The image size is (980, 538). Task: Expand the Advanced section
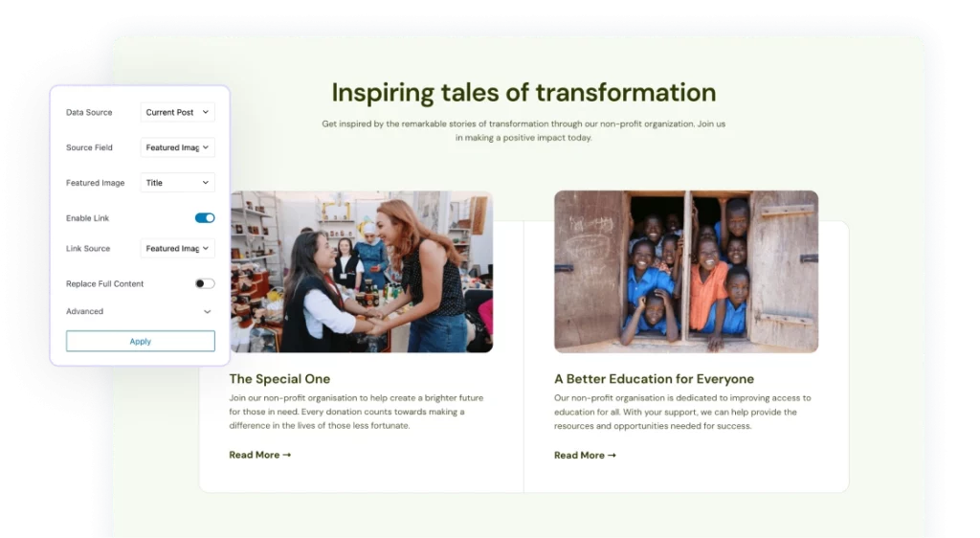pos(140,311)
